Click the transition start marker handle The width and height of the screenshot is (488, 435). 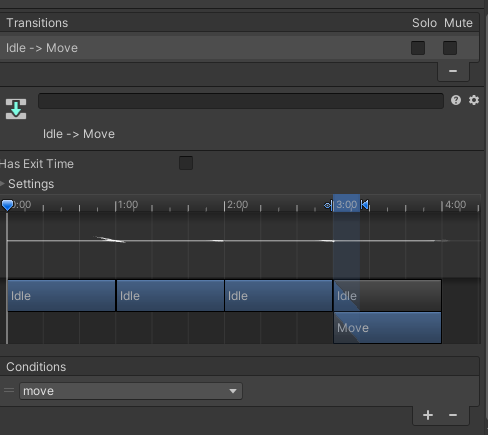[328, 205]
